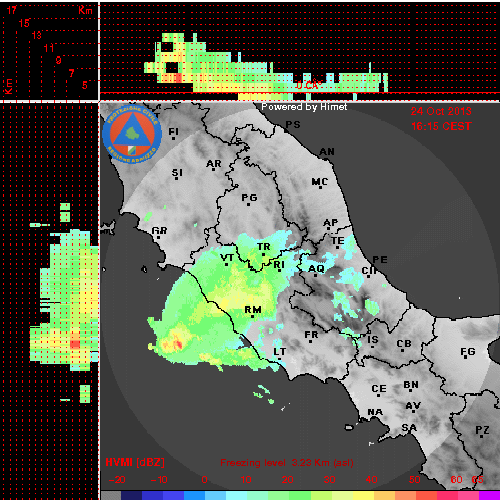Screen dimensions: 500x500
Task: Click the PS city label
Action: pos(293,125)
